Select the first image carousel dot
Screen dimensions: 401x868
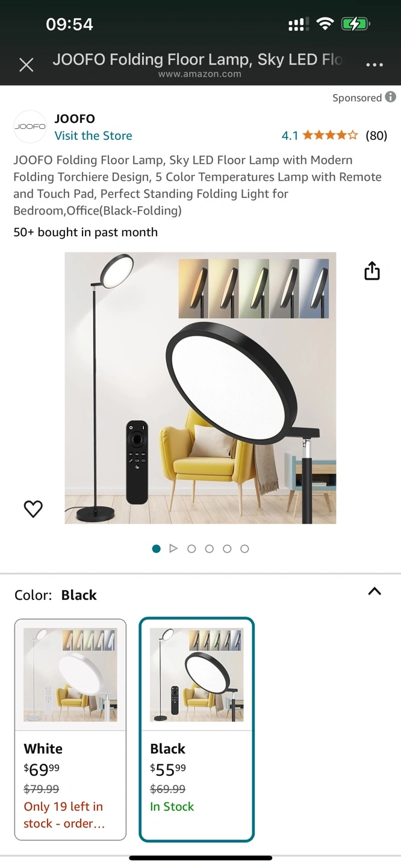[157, 549]
